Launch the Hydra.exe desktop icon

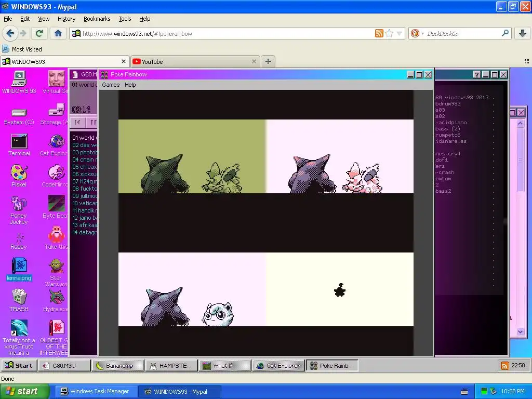coord(56,300)
